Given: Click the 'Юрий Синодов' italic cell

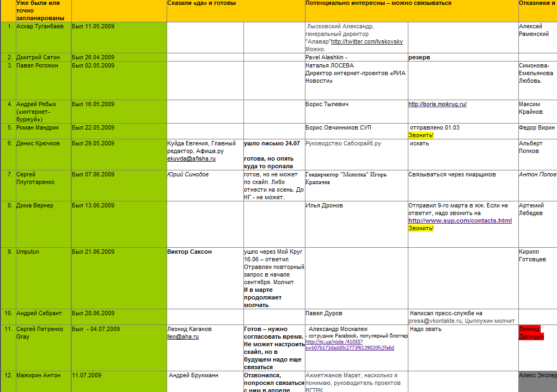Looking at the screenshot, I should (188, 174).
